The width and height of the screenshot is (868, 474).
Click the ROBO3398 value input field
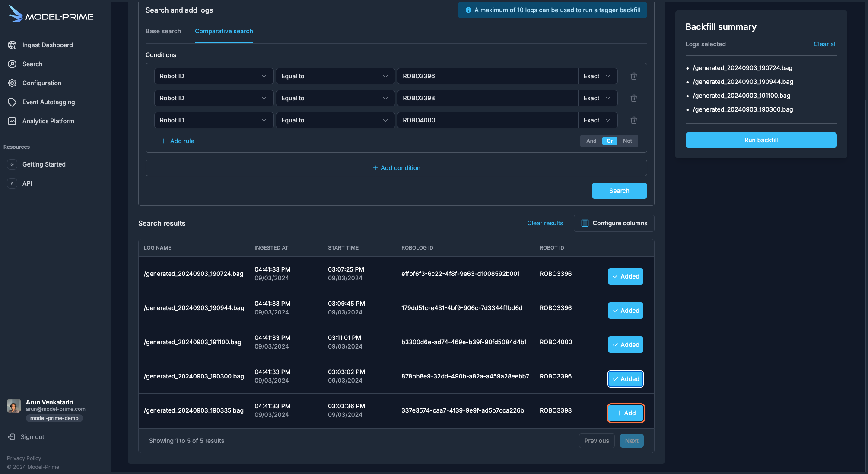click(487, 98)
